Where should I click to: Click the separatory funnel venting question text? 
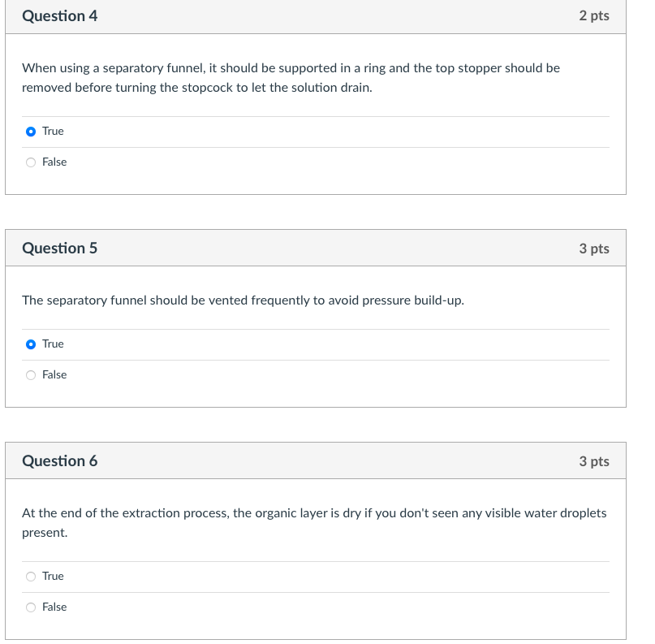tap(243, 300)
